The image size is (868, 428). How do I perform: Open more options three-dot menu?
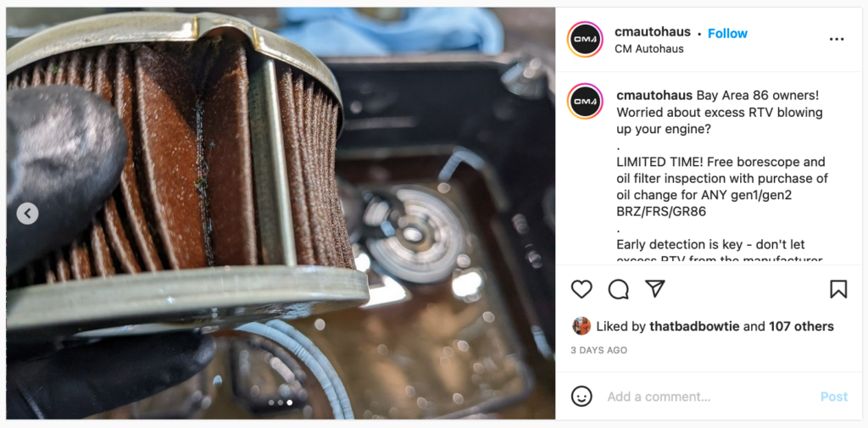click(x=837, y=39)
